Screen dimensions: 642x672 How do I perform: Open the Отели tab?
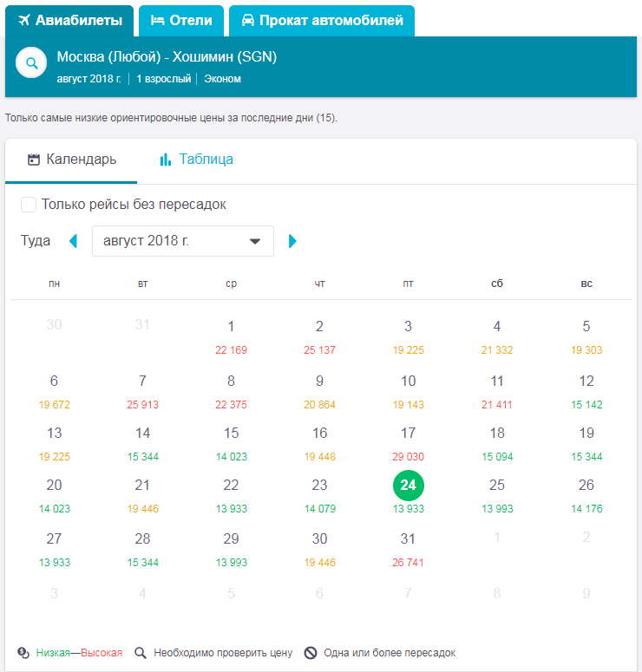pyautogui.click(x=181, y=21)
